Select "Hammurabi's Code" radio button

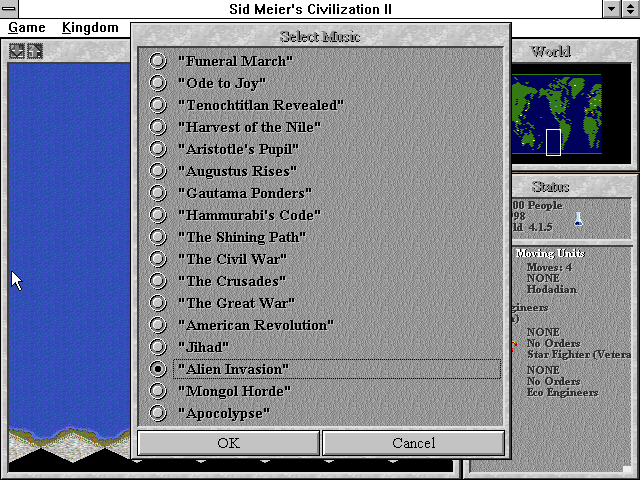pyautogui.click(x=158, y=216)
